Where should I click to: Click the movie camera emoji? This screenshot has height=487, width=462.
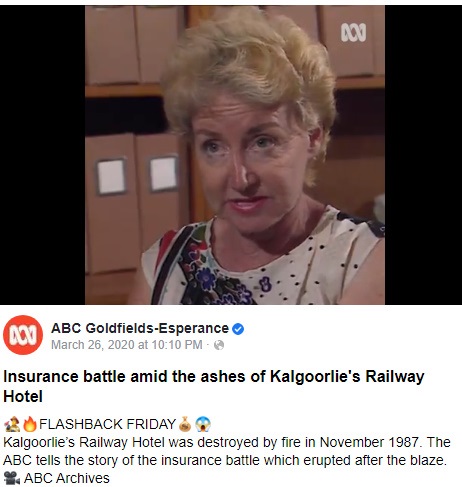coord(12,478)
